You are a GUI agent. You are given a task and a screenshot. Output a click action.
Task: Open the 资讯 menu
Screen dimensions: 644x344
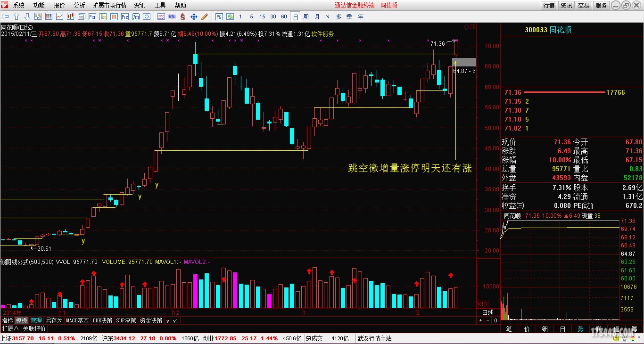coord(140,5)
